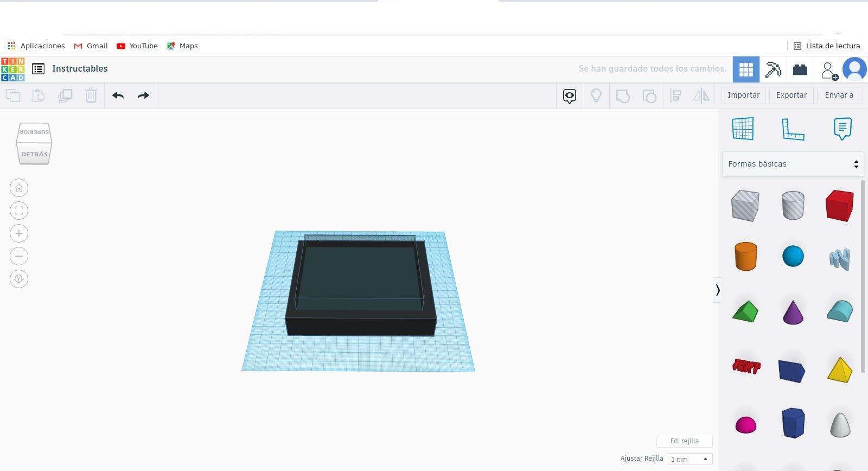Switch to 3D design grid view

[746, 69]
